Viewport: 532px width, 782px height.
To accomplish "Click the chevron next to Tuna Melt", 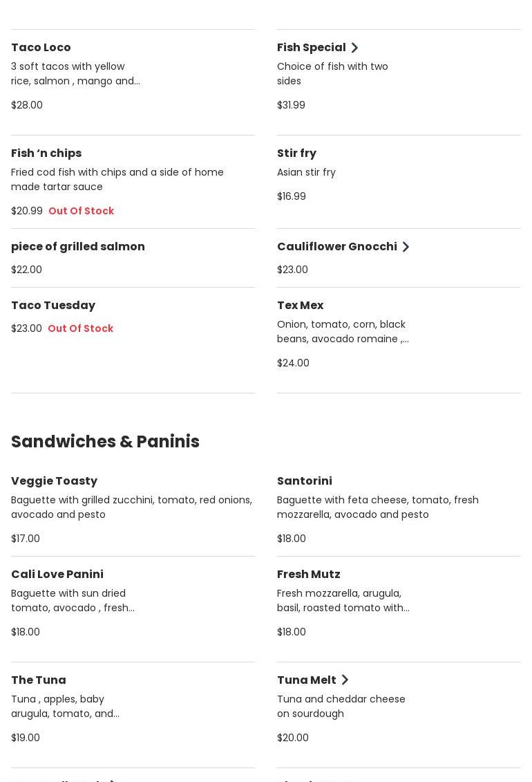I will click(345, 680).
